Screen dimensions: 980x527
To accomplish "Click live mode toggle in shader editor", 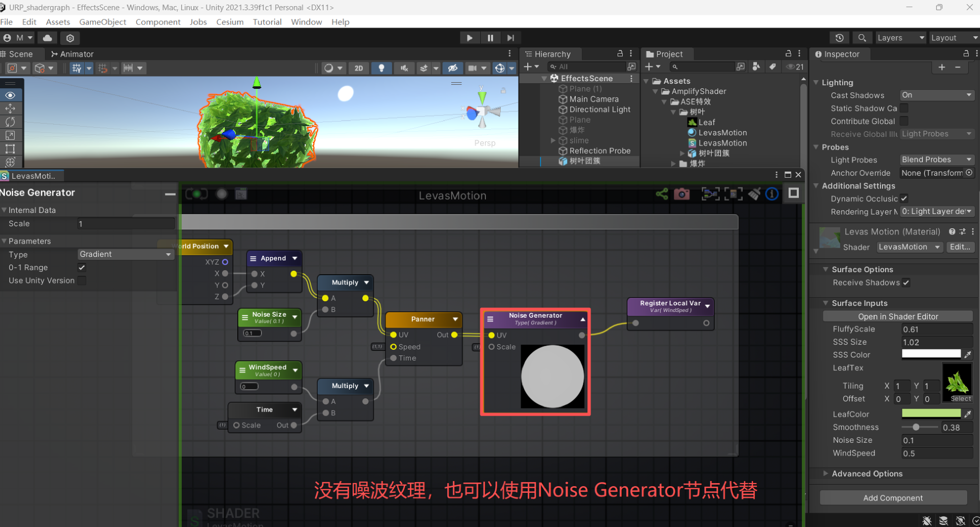I will point(197,194).
